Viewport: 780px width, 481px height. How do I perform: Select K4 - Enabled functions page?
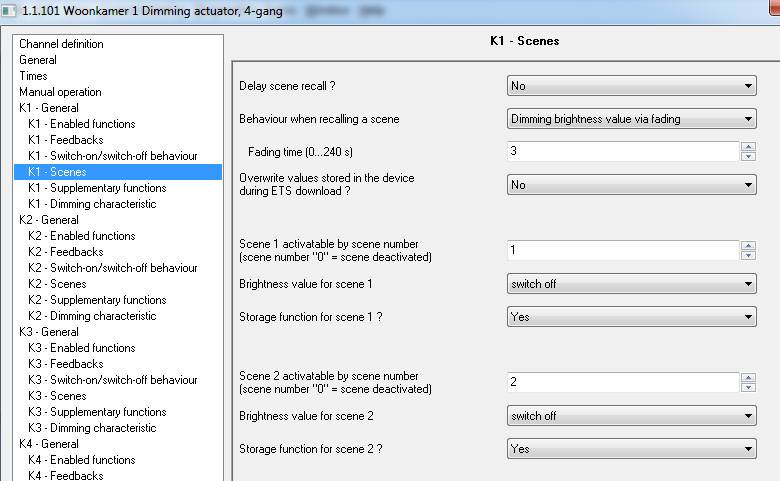click(81, 460)
